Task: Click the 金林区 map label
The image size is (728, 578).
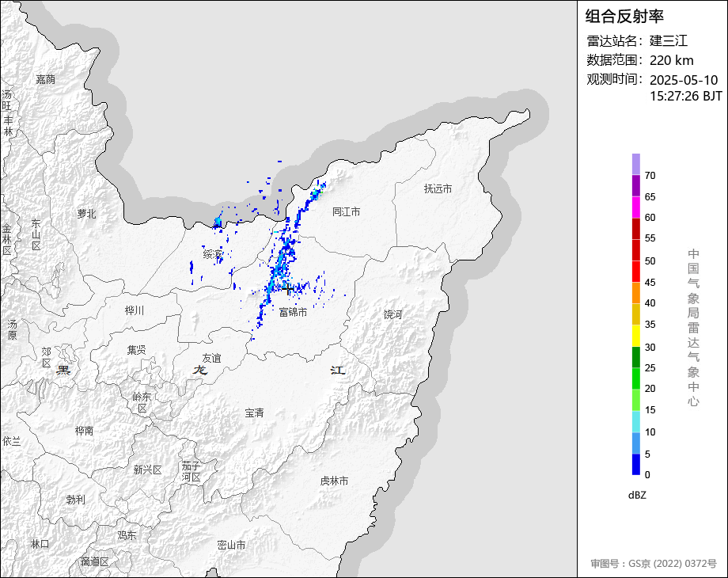Action: pyautogui.click(x=6, y=240)
